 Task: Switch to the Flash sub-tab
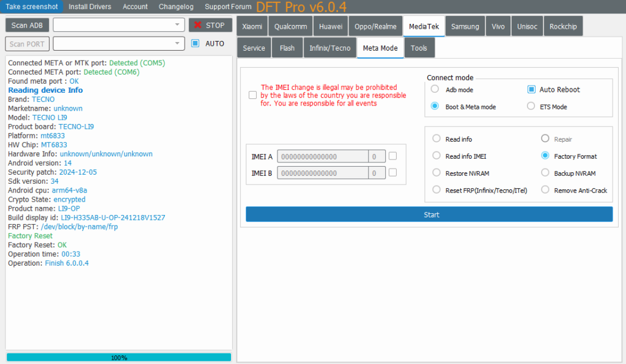pos(287,48)
